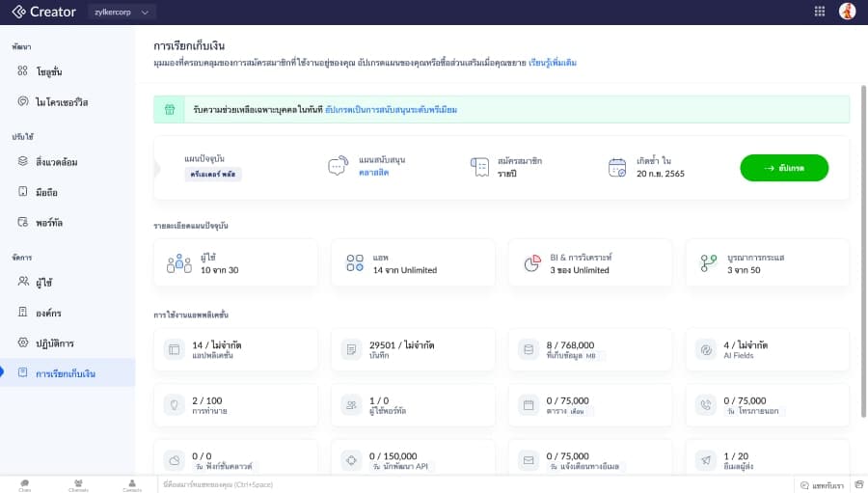Screen dimensions: 868x493
Task: Open the เรียนรู้เพิ่มเติม link
Action: (x=553, y=63)
